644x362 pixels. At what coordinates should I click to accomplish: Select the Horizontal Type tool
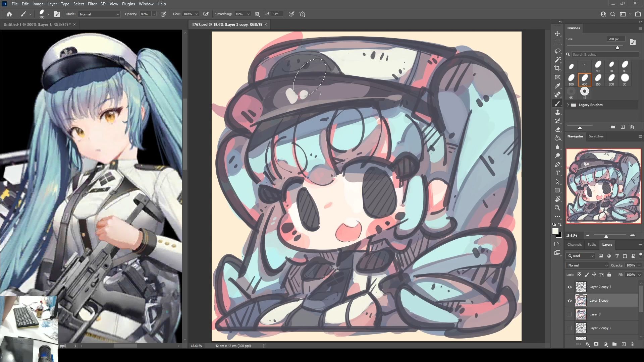557,173
